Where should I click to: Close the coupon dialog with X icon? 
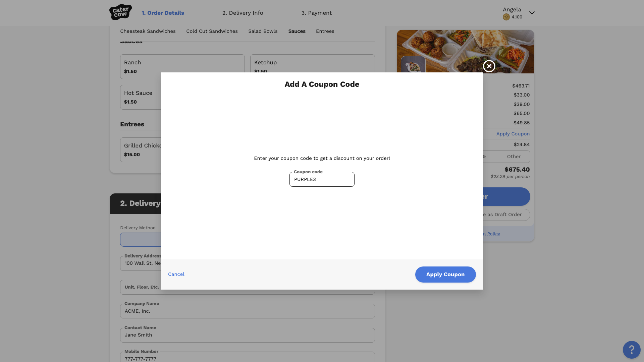tap(489, 66)
